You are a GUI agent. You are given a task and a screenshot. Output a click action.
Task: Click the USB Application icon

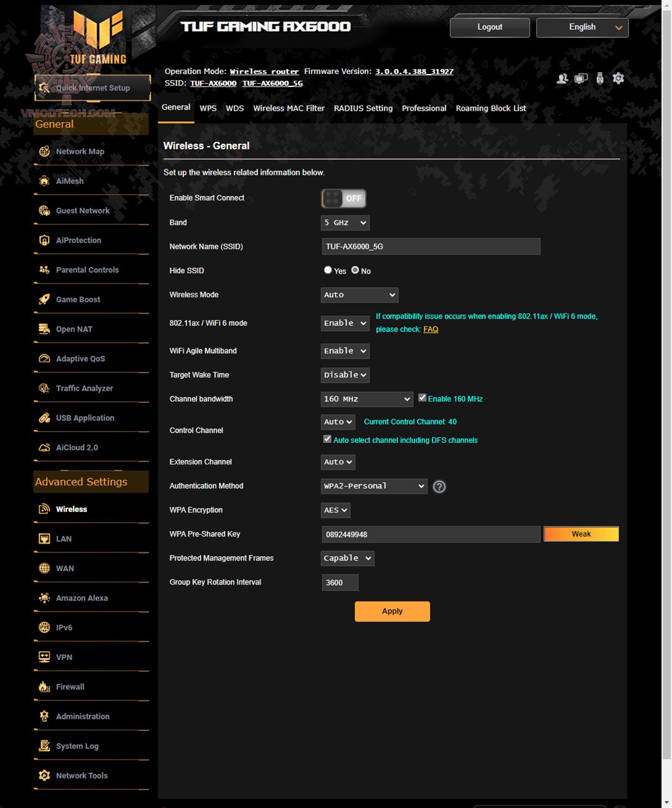click(44, 418)
